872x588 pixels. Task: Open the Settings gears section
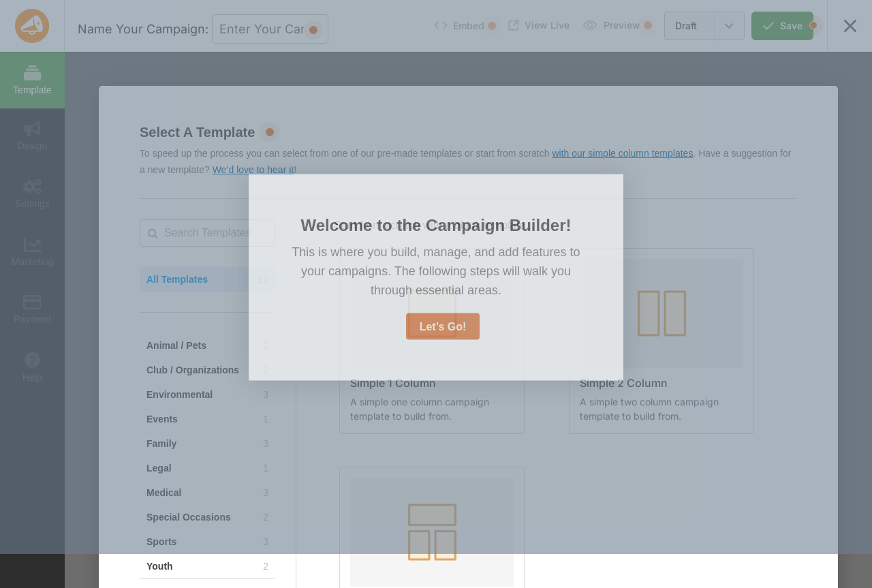tap(32, 194)
